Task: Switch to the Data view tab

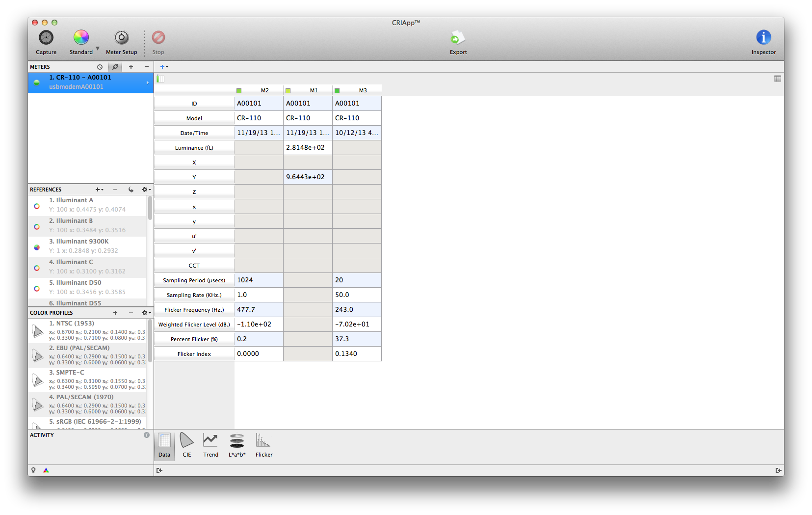Action: (x=164, y=445)
